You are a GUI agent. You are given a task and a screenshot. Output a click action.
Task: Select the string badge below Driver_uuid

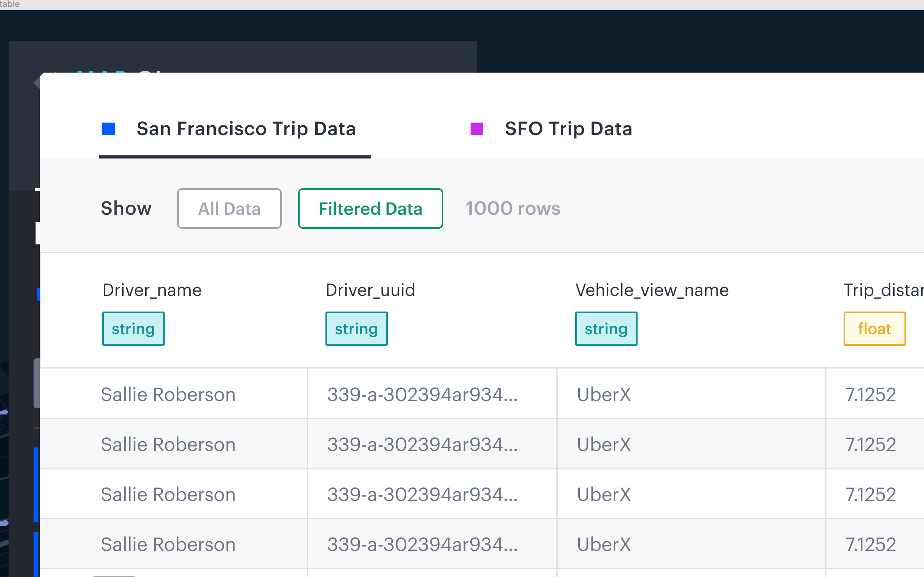356,328
